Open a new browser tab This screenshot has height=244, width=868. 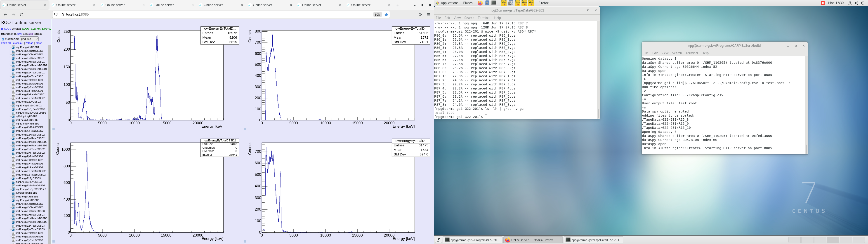(398, 5)
